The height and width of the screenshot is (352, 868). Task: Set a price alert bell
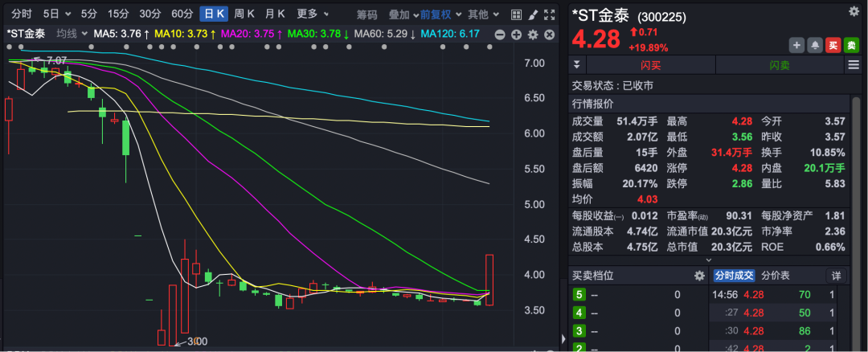click(814, 45)
